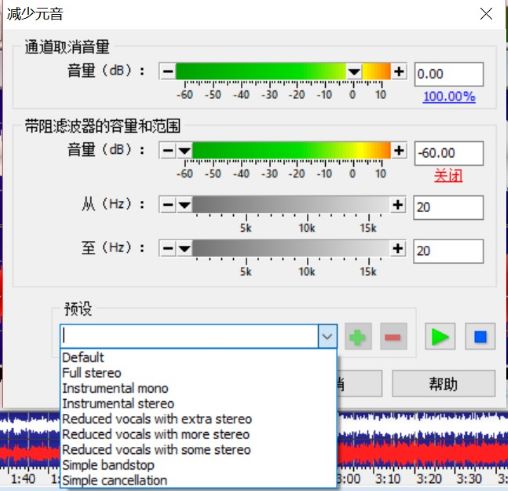
Task: Stop preview with the blue stop button
Action: pyautogui.click(x=480, y=337)
